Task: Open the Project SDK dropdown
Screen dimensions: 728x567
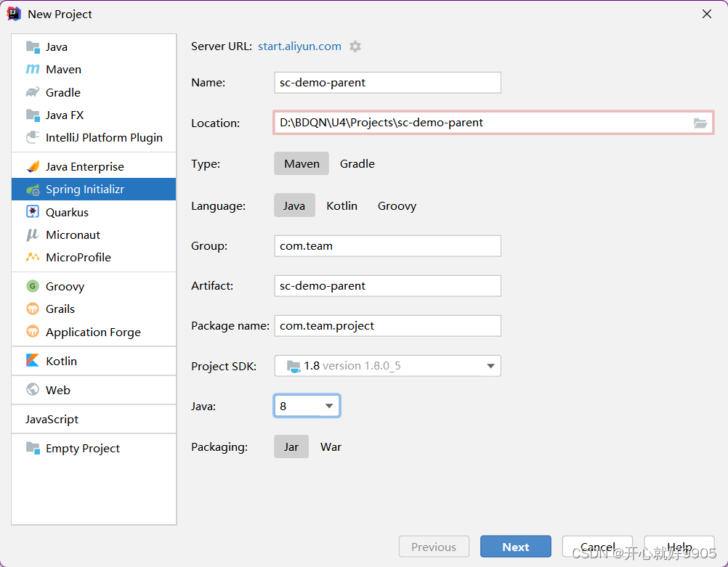Action: [491, 366]
